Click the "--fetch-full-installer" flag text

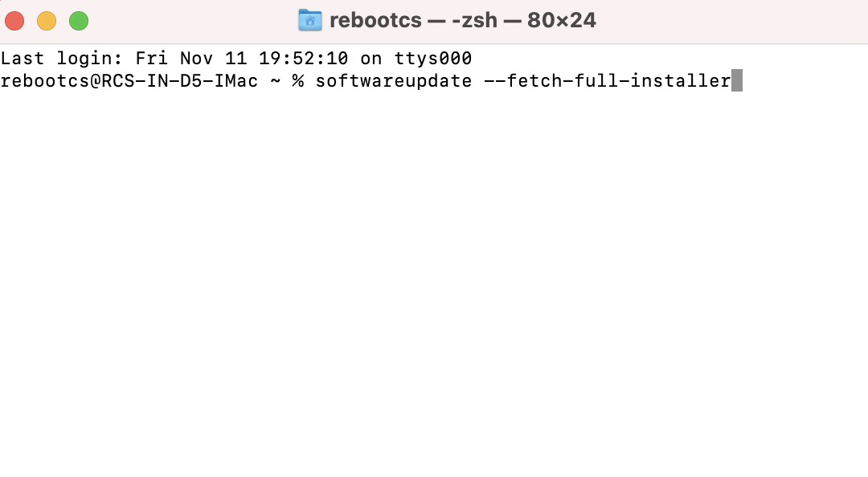(607, 81)
